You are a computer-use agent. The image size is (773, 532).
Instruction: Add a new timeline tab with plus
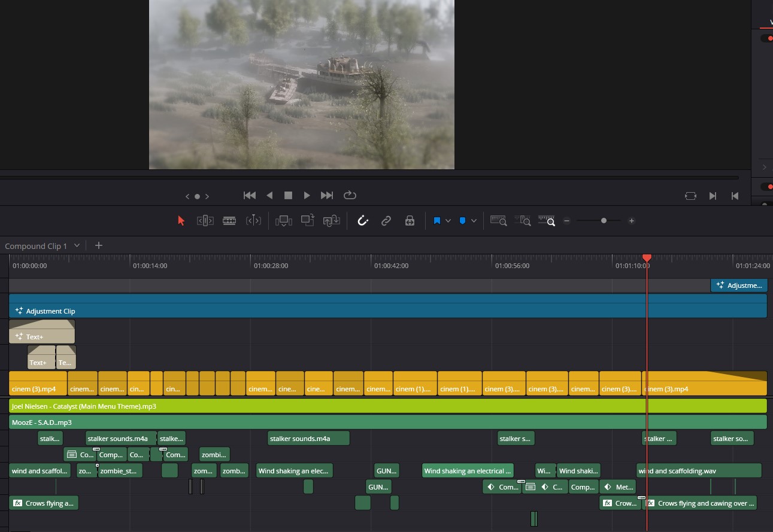point(99,245)
